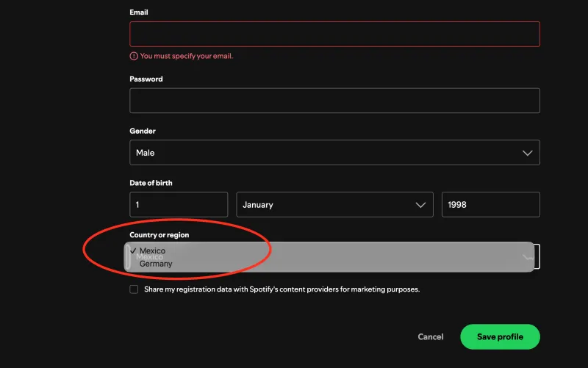
Task: Click the Gender dropdown chevron arrow
Action: [x=527, y=153]
